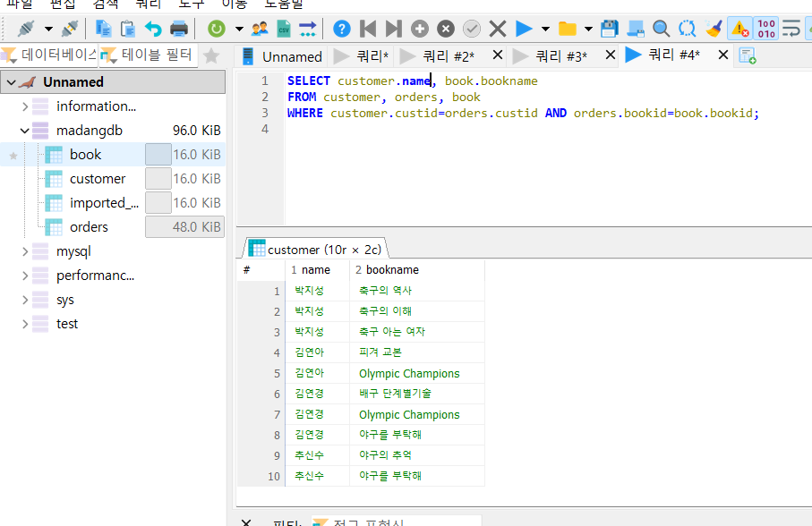
Task: Toggle the binary 100 010 display icon
Action: click(766, 29)
